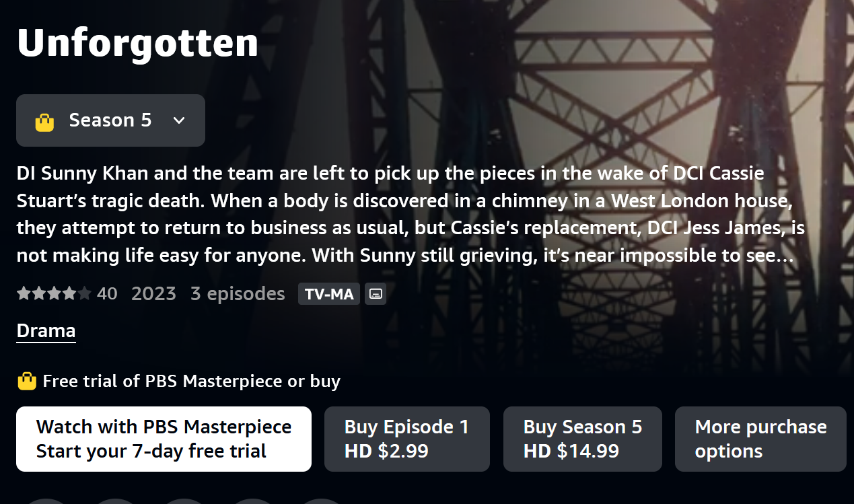Click the shopping bag icon before Free trial text
The width and height of the screenshot is (854, 504).
(26, 382)
